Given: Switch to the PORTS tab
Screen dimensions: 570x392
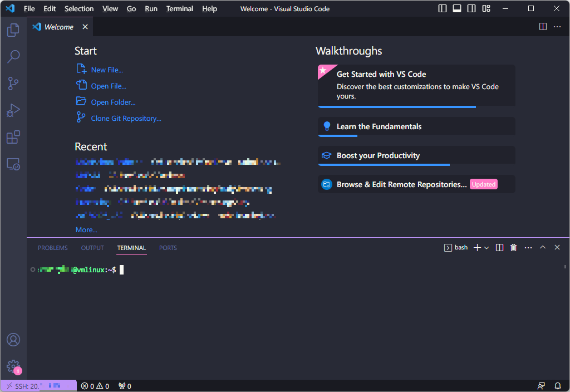Looking at the screenshot, I should coord(168,248).
